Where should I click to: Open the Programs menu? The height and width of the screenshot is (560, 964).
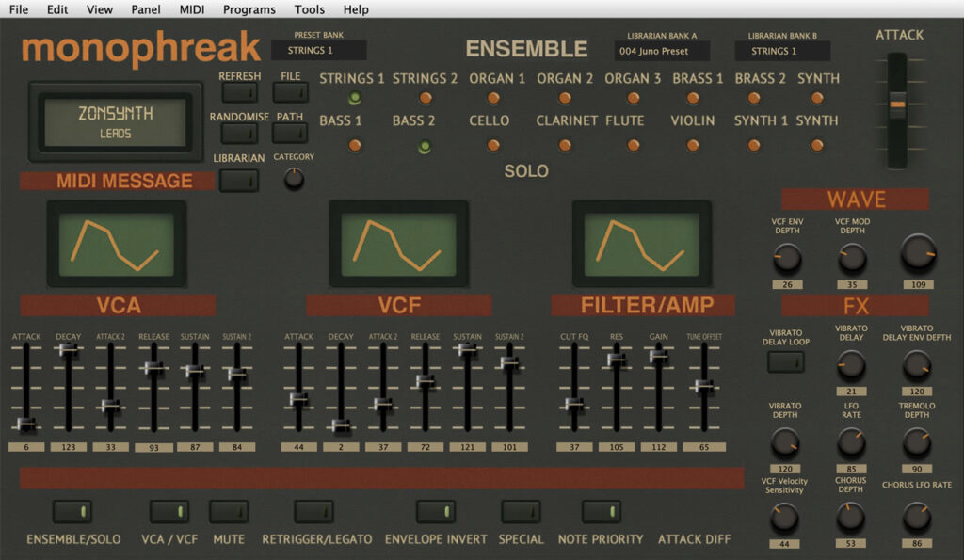coord(249,9)
